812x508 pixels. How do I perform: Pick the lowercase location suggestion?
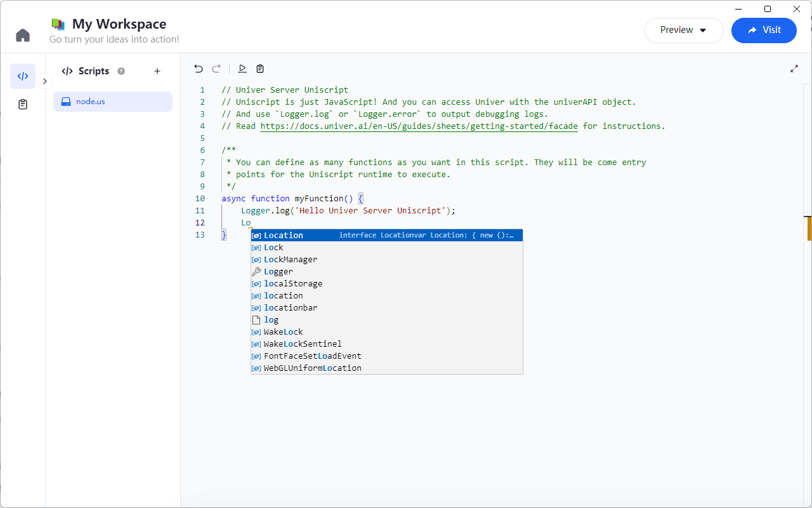pos(387,295)
